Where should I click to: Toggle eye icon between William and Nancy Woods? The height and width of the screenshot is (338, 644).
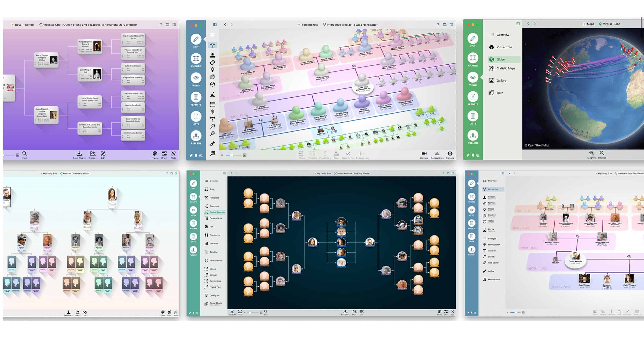[577, 236]
